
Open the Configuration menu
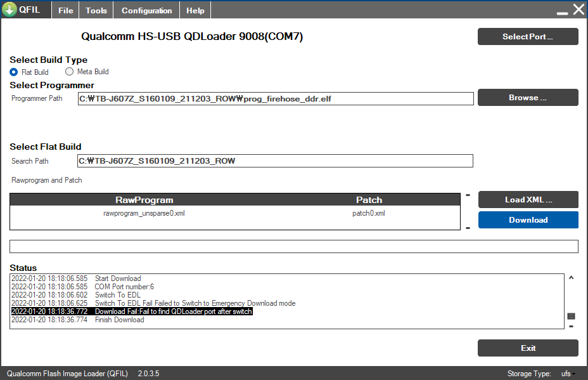tap(146, 11)
